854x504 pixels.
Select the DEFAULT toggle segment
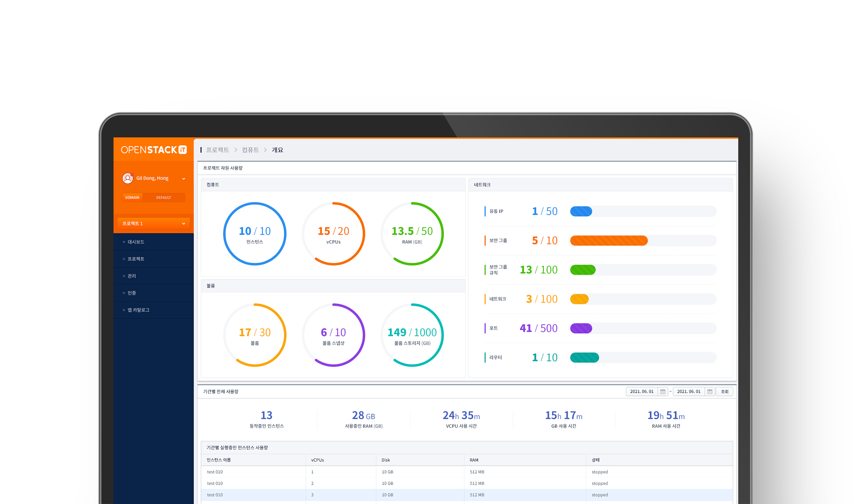point(163,197)
